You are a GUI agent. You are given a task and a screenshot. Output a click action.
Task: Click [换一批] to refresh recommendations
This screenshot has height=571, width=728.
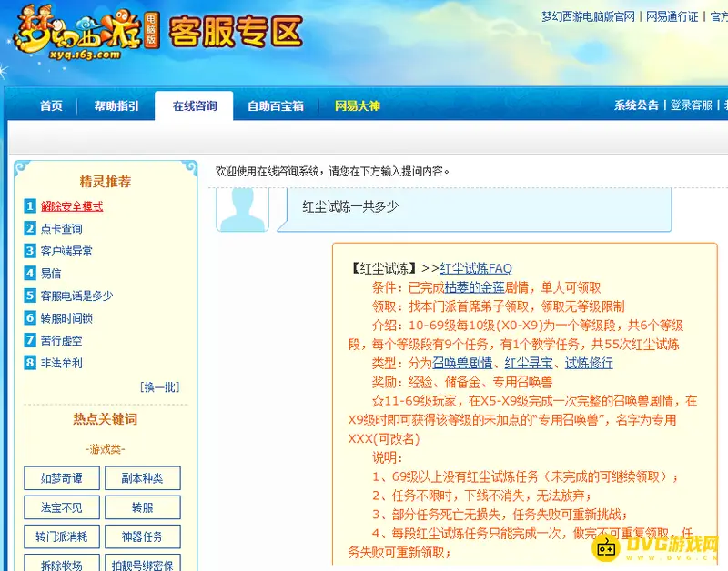[160, 386]
